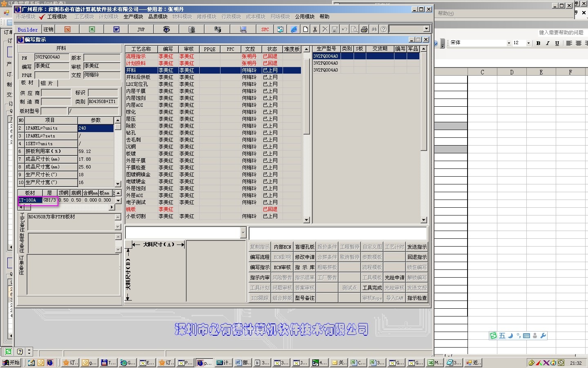Open the toolbar combo box dropdown arrow
588x368 pixels.
click(x=426, y=29)
